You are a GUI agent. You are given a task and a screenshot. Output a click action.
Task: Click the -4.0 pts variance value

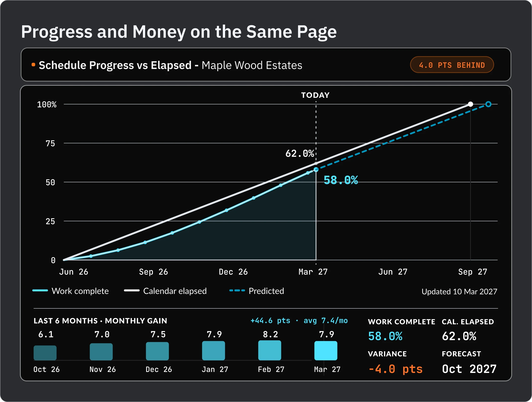click(x=395, y=369)
